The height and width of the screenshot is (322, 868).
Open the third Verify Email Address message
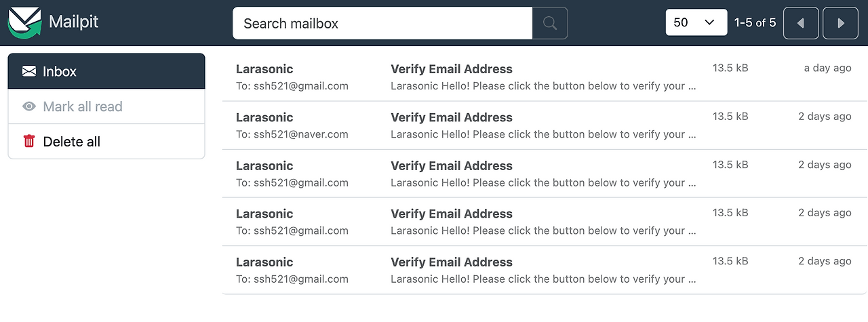tap(545, 174)
